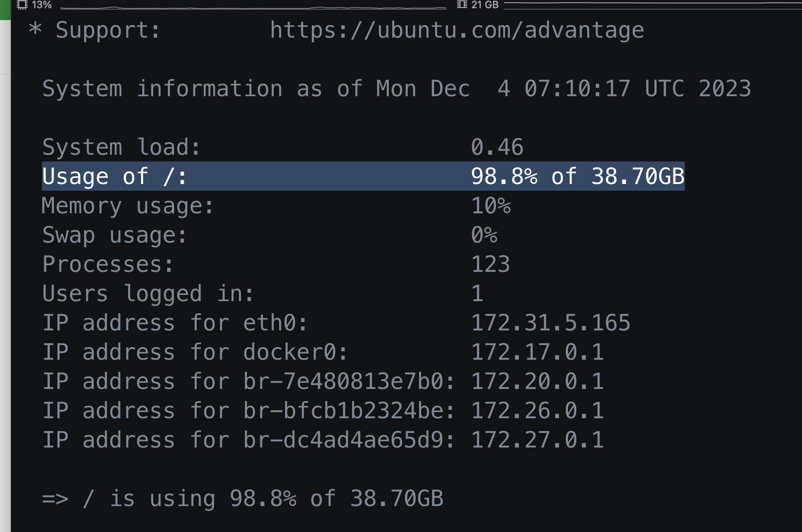Click the highlighted 'Usage of /:' line

click(x=115, y=176)
